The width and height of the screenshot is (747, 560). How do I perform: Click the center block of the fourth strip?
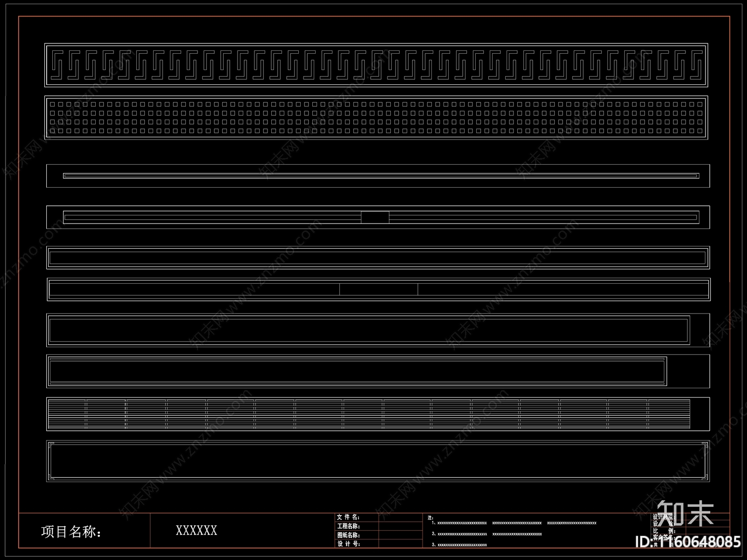point(375,217)
